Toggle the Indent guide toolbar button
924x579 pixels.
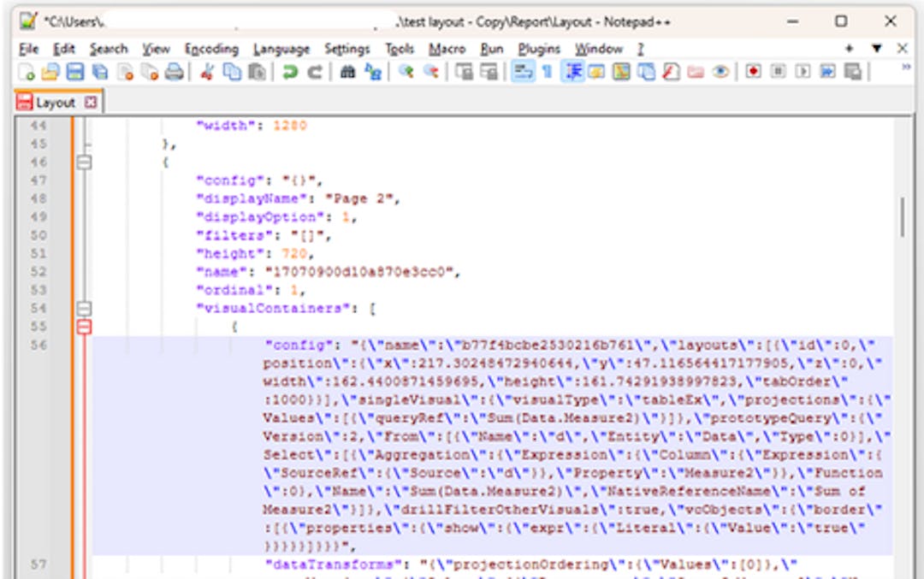tap(572, 72)
